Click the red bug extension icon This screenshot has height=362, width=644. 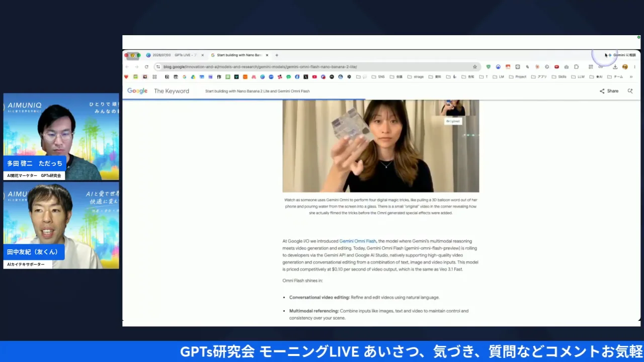coord(537,67)
